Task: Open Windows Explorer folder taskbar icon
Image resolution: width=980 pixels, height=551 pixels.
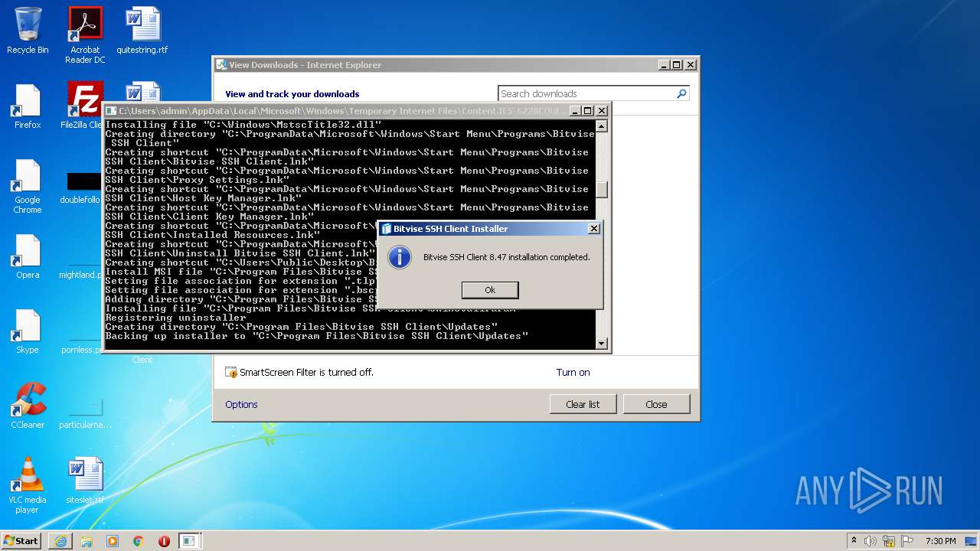Action: [87, 541]
